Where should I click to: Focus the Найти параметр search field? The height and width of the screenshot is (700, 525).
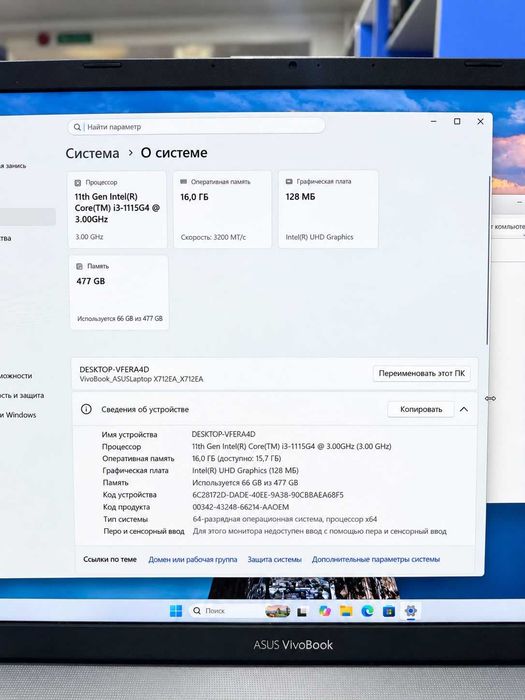click(196, 127)
